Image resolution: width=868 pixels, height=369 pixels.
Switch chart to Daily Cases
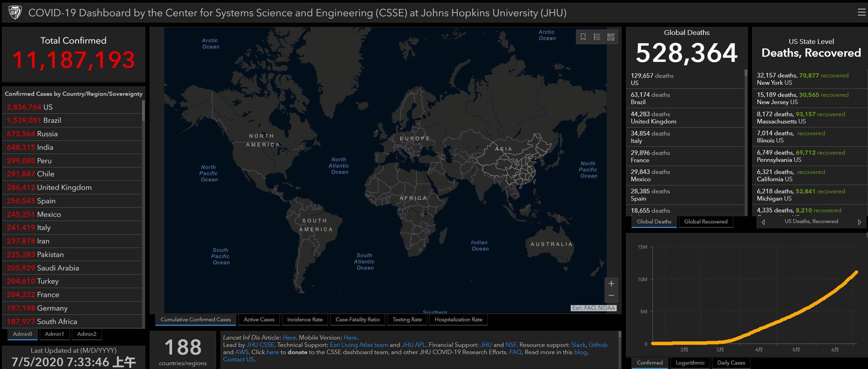(731, 363)
